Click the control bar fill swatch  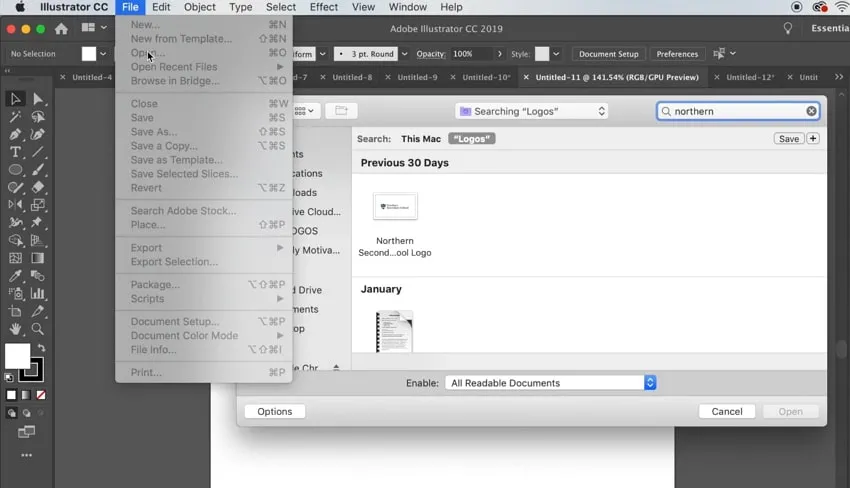(x=89, y=54)
